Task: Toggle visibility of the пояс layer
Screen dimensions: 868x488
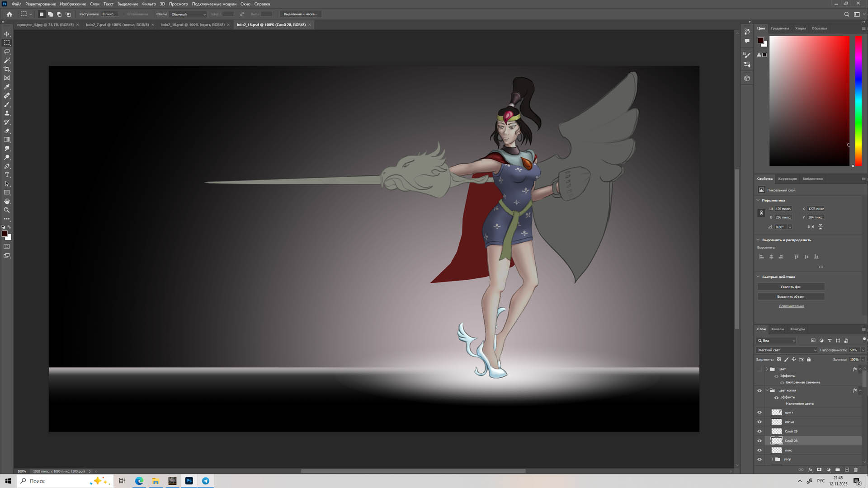Action: [759, 450]
